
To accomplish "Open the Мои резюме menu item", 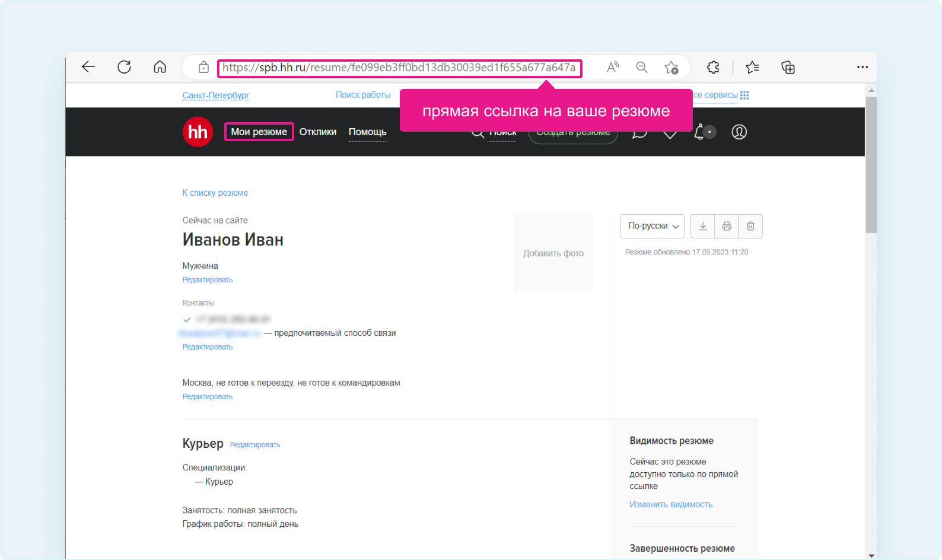I will click(259, 132).
